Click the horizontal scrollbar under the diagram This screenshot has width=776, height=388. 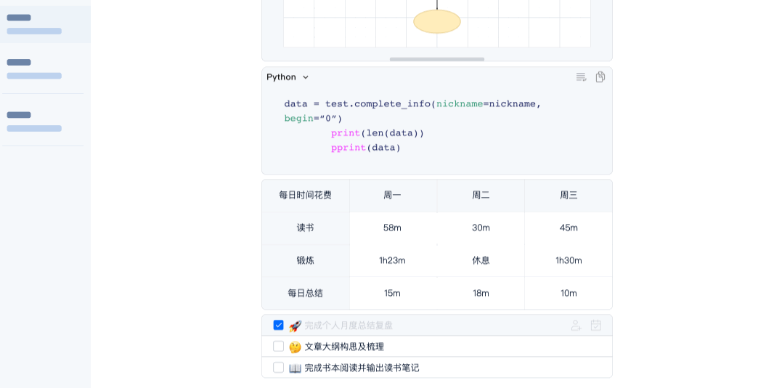click(437, 59)
